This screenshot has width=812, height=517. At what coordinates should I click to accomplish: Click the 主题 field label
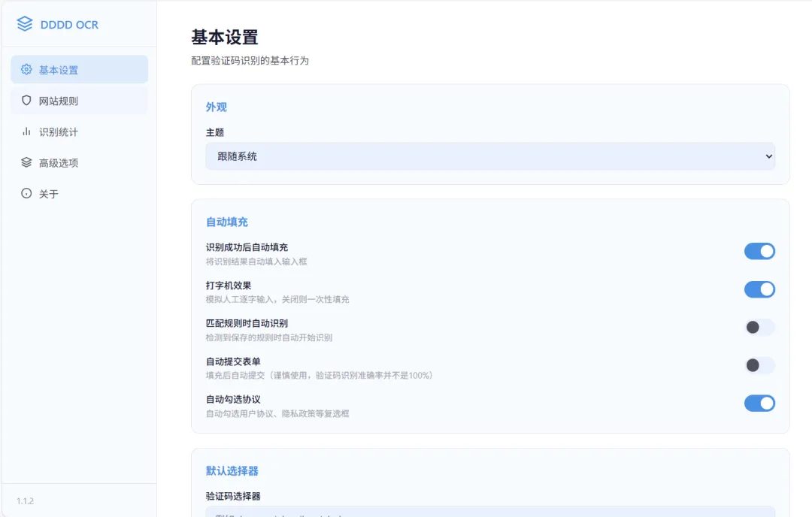[x=215, y=132]
